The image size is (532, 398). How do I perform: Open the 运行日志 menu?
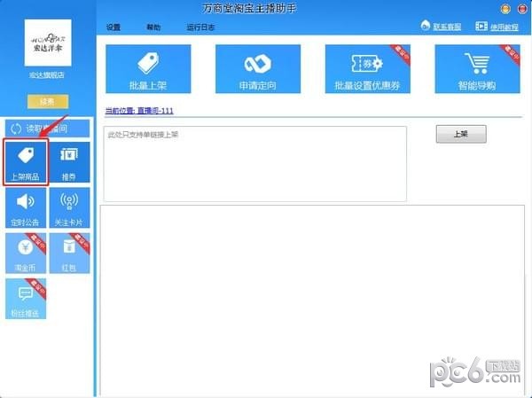coord(200,27)
